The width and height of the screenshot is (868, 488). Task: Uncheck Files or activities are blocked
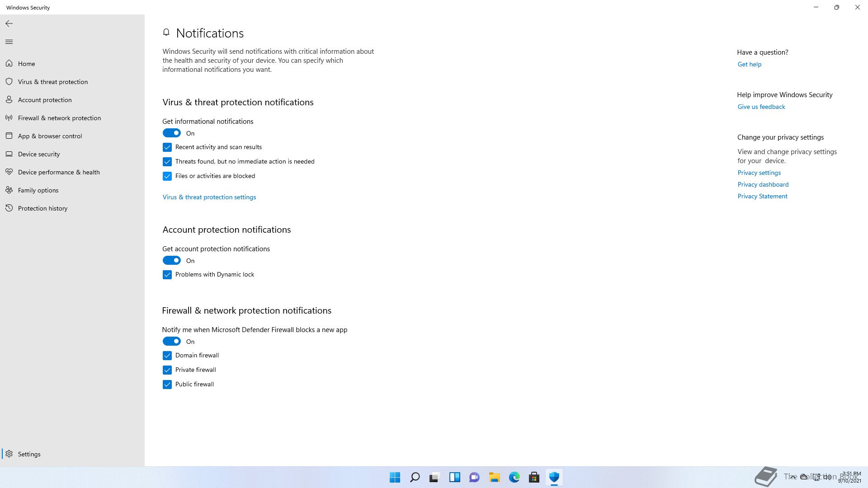(x=167, y=176)
